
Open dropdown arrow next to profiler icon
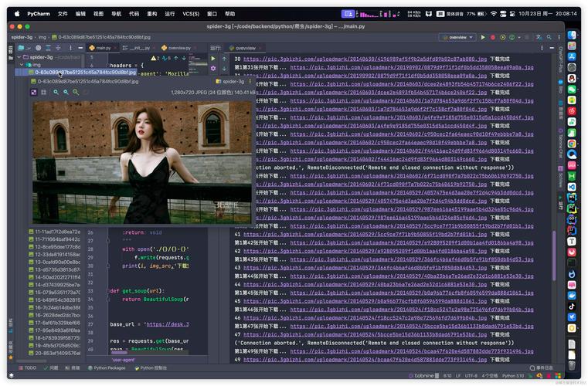(519, 38)
